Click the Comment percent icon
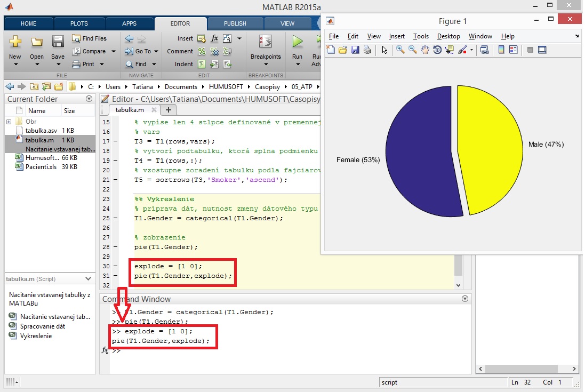585x392 pixels. pyautogui.click(x=202, y=52)
